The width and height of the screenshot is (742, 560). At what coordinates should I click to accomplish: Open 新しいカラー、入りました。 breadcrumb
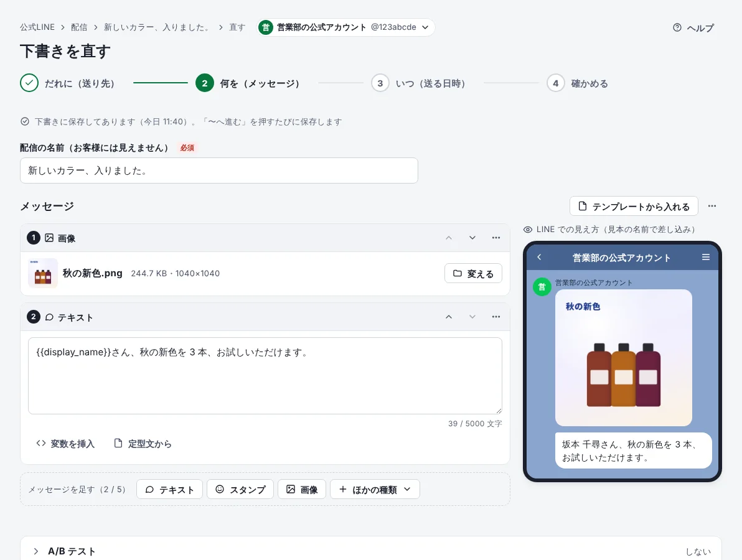[157, 27]
